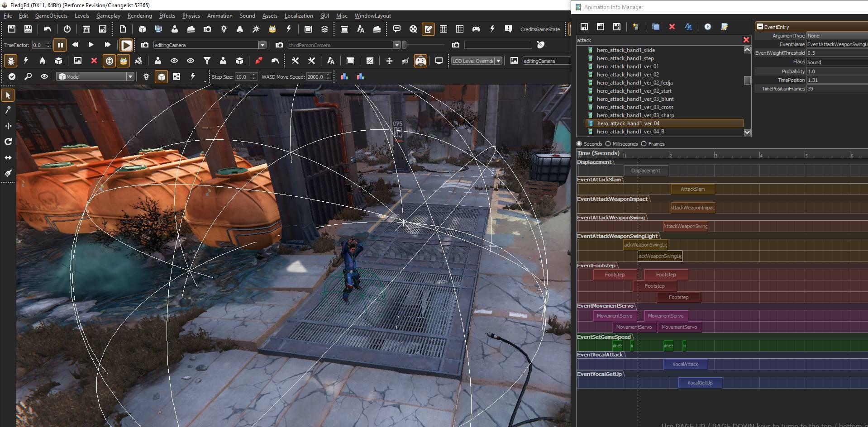Click the satellite dish icon beside the camera field
The height and width of the screenshot is (427, 868).
coord(541,45)
